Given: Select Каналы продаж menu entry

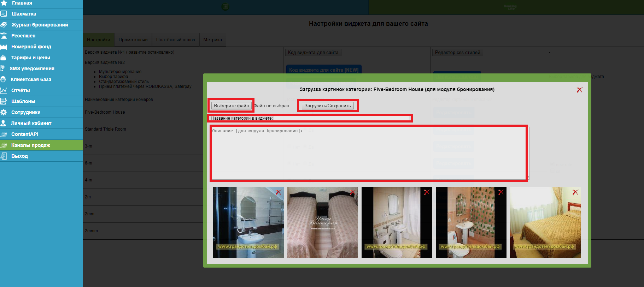Looking at the screenshot, I should point(41,145).
